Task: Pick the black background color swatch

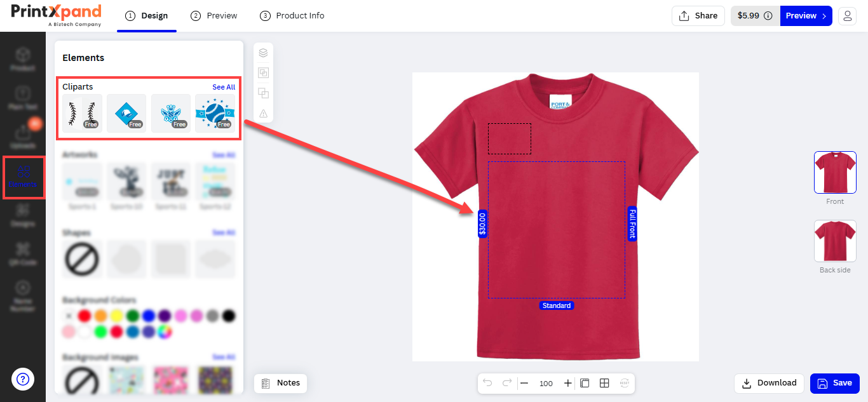Action: 229,316
